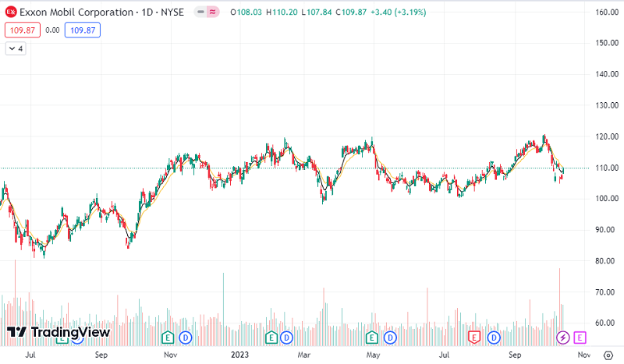Viewport: 624px width, 364px height.
Task: Click the purple lightning bolt event icon
Action: coord(563,337)
